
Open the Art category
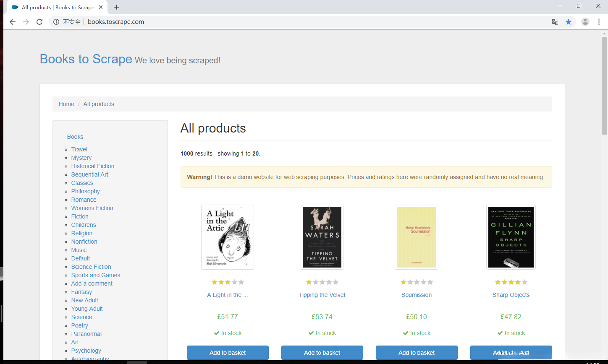[75, 342]
